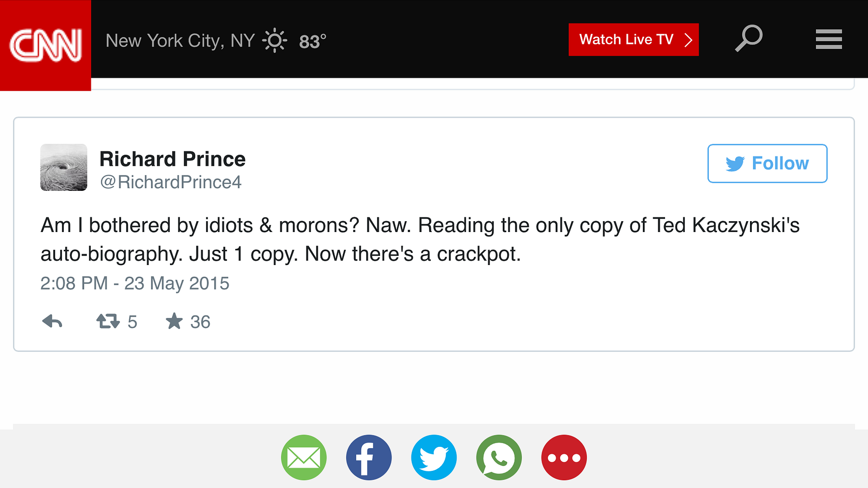Open the tweet timestamp 23 May 2015
Viewport: 868px width, 488px height.
(x=135, y=284)
